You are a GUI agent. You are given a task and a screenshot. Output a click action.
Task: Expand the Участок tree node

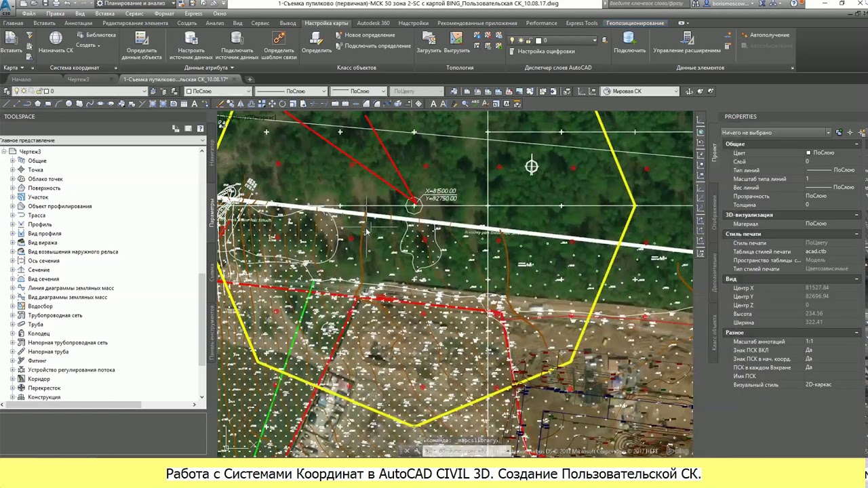pyautogui.click(x=12, y=197)
